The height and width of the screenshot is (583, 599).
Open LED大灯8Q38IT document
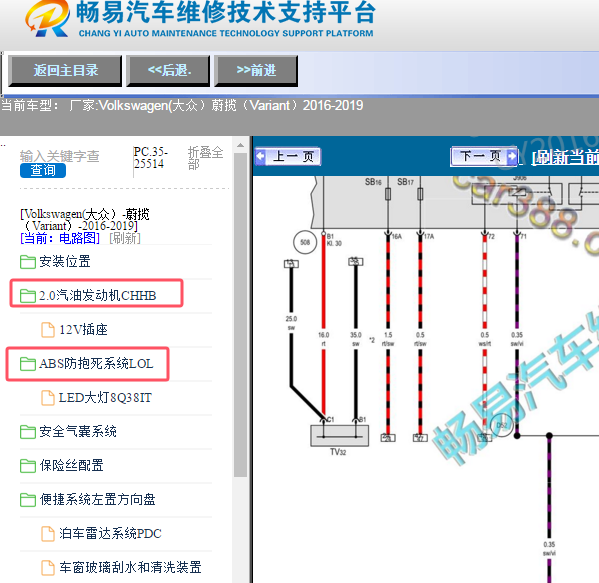[x=105, y=397]
